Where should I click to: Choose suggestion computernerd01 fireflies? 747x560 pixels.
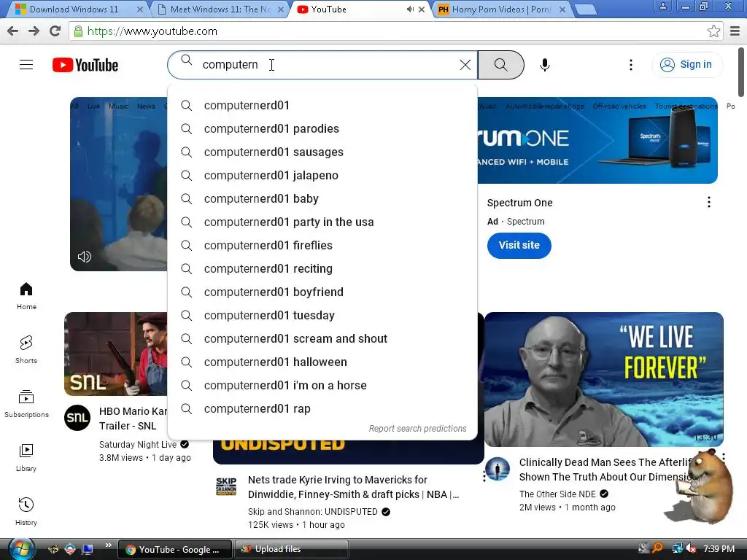point(322,245)
